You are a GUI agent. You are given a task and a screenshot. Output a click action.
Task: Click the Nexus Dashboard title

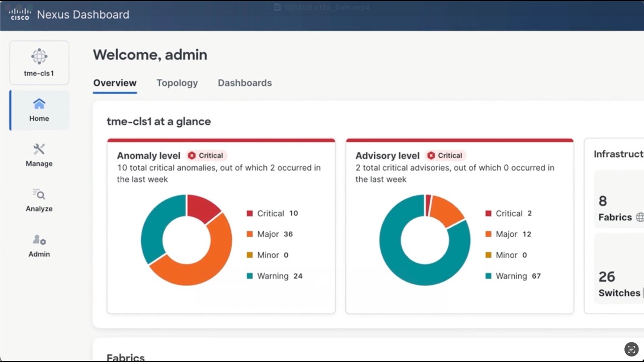coord(83,15)
